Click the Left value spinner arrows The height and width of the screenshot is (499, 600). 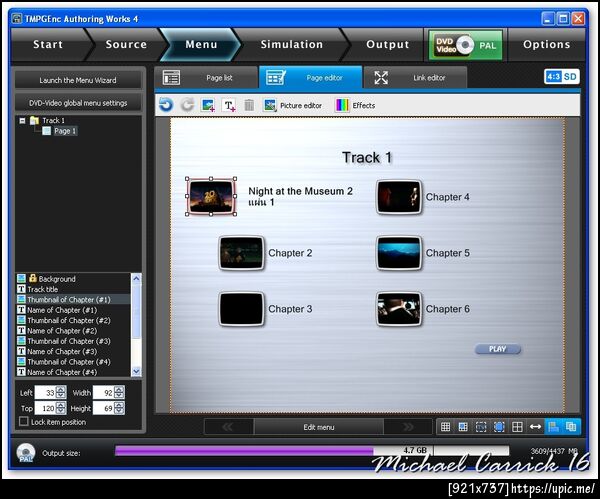click(61, 393)
